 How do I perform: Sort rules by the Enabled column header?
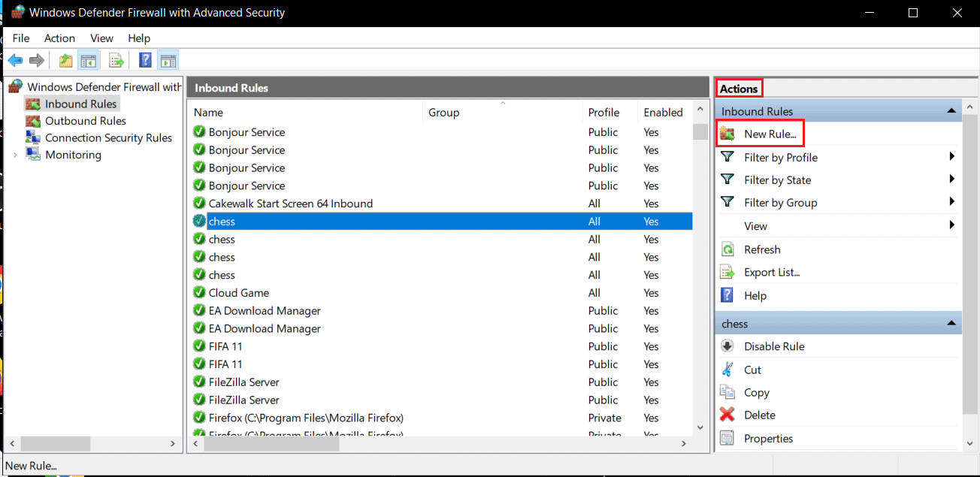point(664,113)
